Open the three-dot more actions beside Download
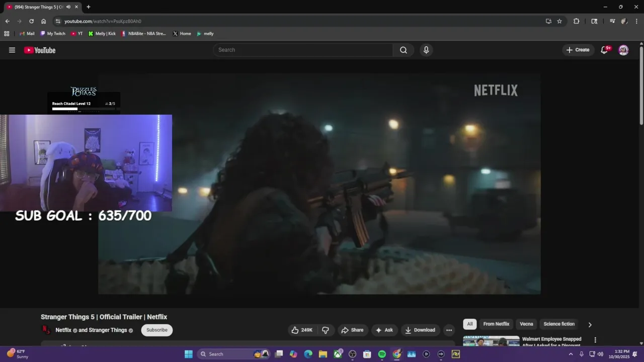The height and width of the screenshot is (362, 644). tap(449, 330)
